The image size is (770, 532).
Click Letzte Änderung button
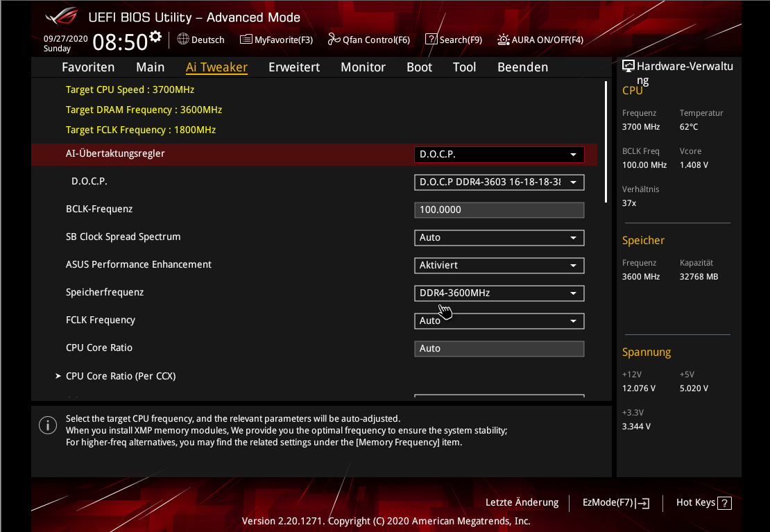point(522,503)
